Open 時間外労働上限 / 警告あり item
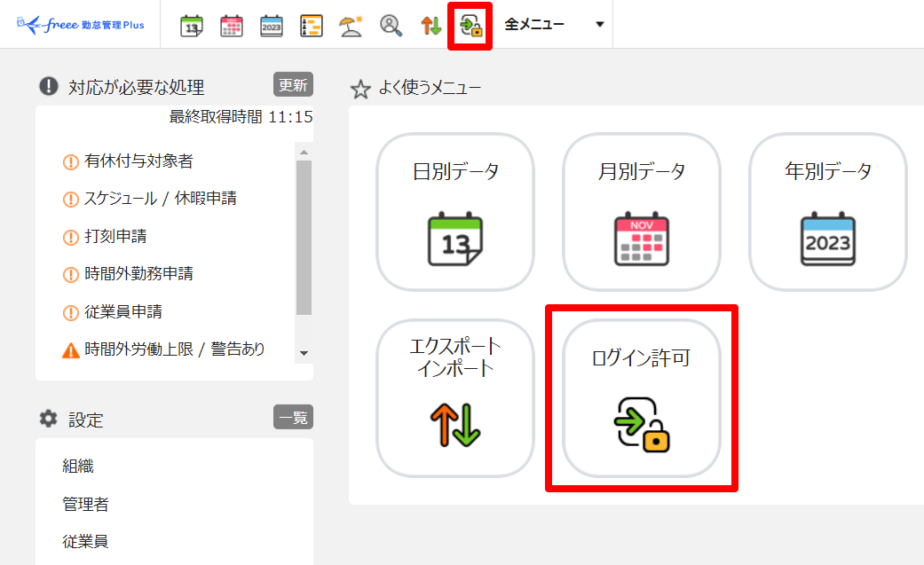 [175, 349]
